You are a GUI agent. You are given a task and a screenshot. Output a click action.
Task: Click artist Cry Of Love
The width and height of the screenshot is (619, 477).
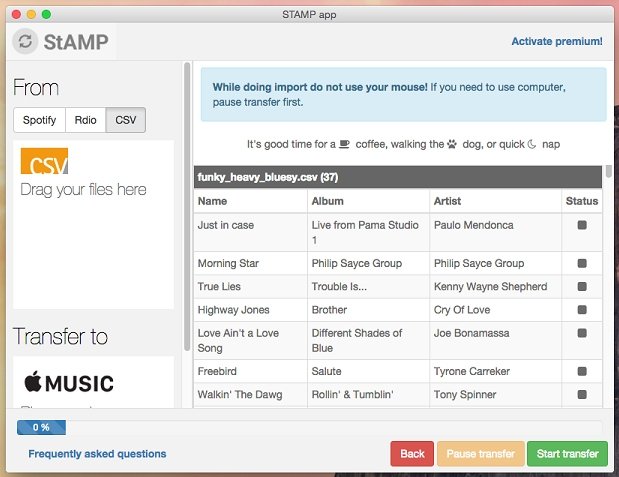[462, 310]
